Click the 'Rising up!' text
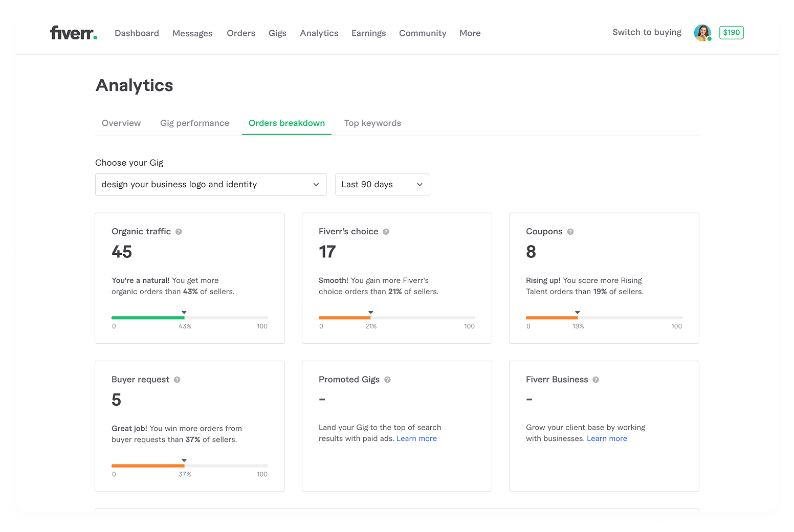Viewport: 794px width, 532px height. [543, 280]
